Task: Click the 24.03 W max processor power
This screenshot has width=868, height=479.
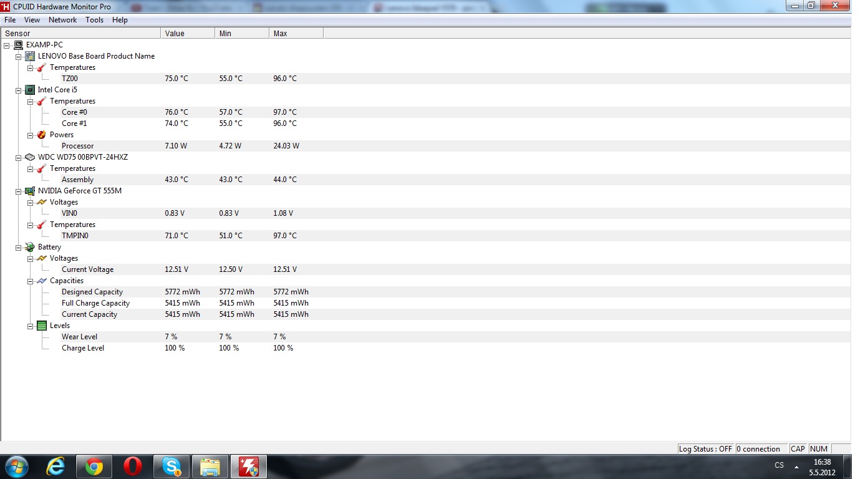Action: coord(286,146)
